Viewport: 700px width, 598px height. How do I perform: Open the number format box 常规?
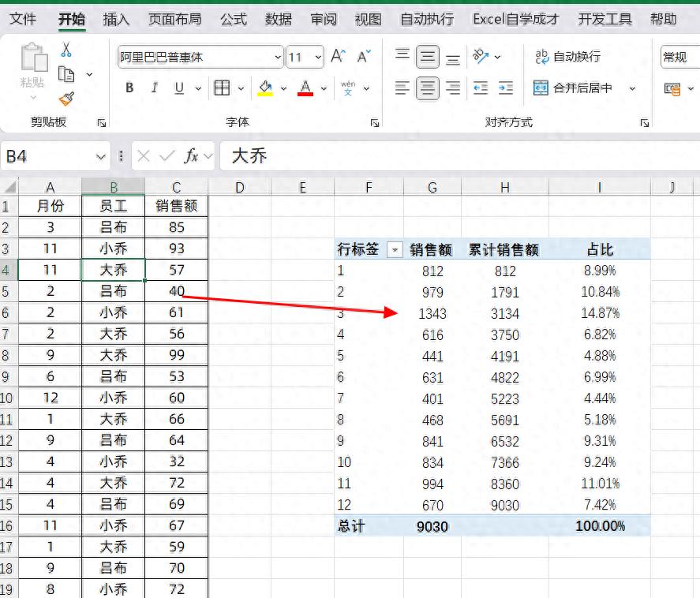pyautogui.click(x=680, y=57)
